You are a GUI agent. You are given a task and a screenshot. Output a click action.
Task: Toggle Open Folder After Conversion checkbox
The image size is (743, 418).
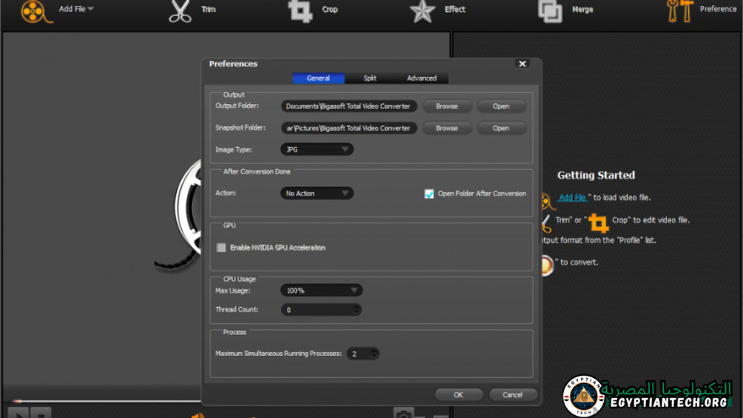click(x=429, y=194)
